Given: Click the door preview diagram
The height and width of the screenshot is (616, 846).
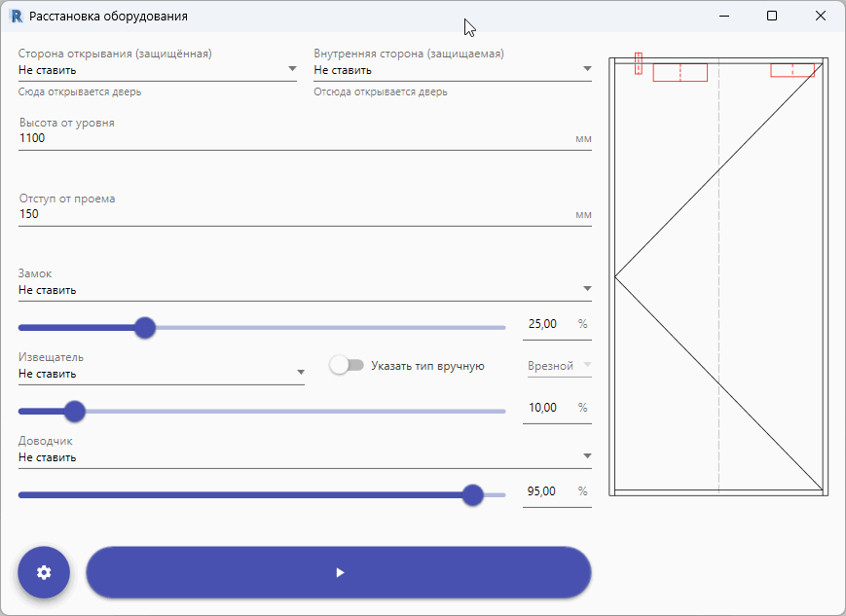Looking at the screenshot, I should pos(718,274).
